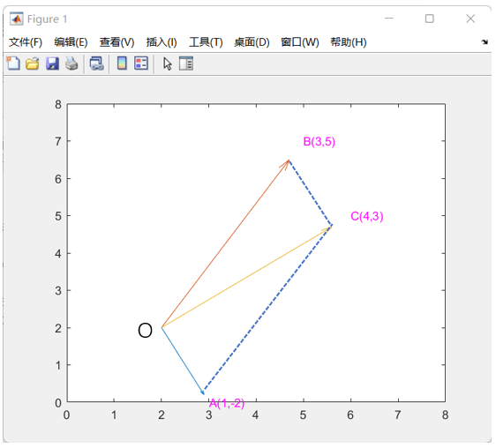Open the 查看(V) menu
The width and height of the screenshot is (496, 448).
tap(116, 42)
